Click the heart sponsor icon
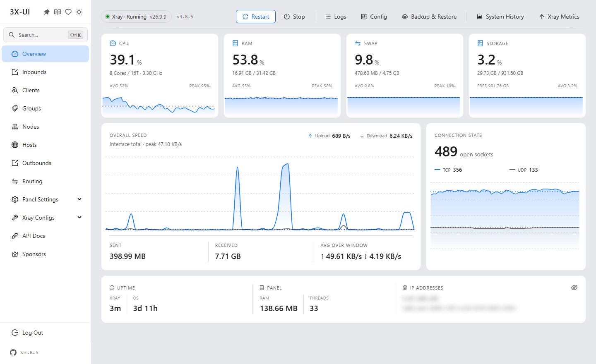 tap(68, 12)
